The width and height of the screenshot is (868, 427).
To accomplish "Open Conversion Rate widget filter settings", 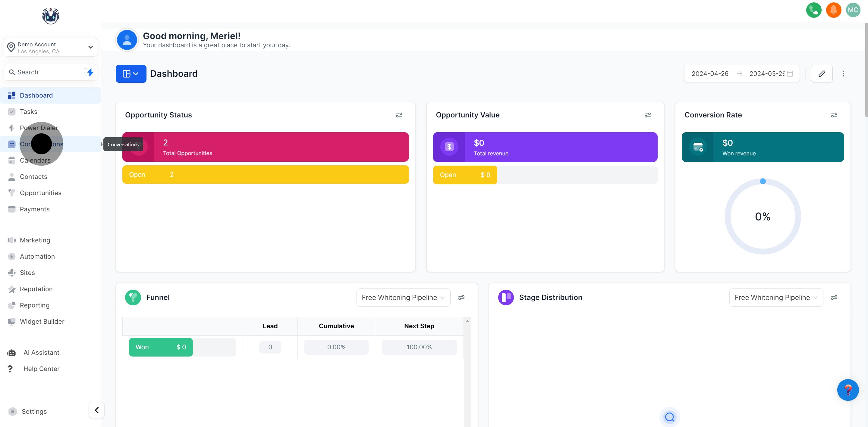I will pyautogui.click(x=834, y=115).
